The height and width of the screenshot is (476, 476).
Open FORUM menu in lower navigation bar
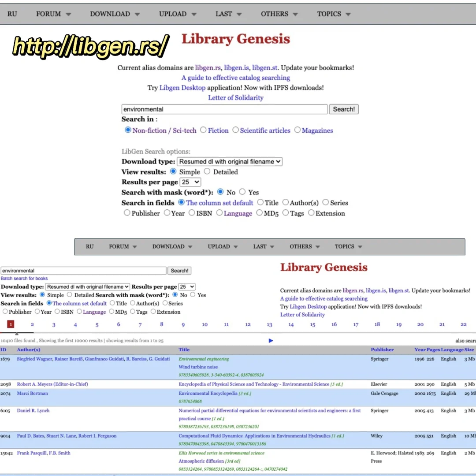tap(123, 246)
